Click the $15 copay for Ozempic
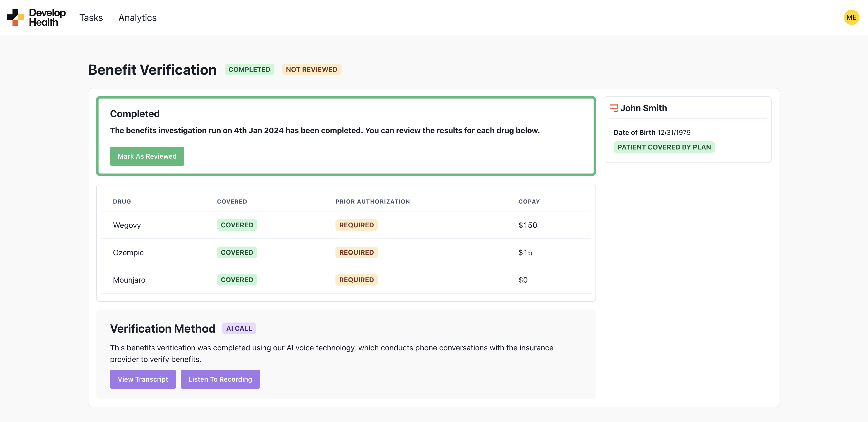The height and width of the screenshot is (422, 868). 525,253
